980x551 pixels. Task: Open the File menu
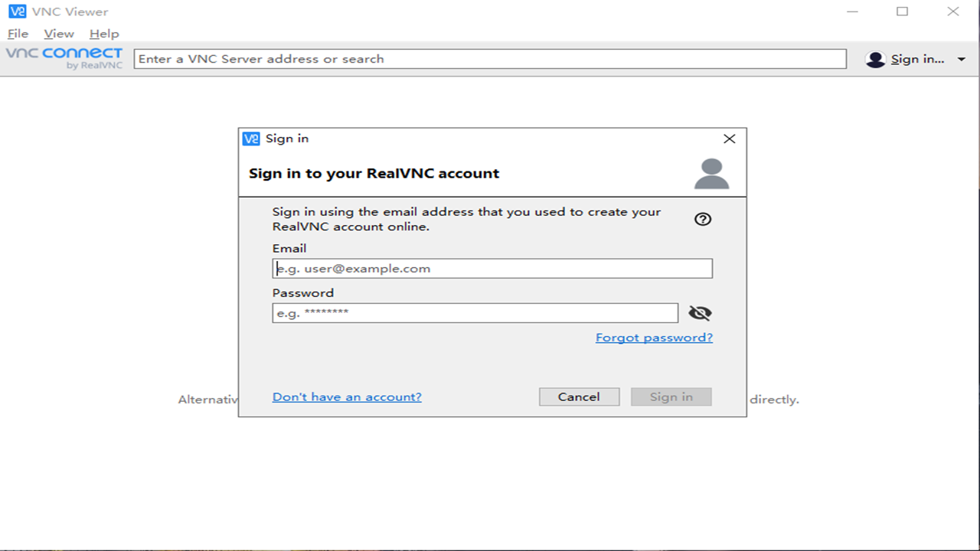coord(18,34)
